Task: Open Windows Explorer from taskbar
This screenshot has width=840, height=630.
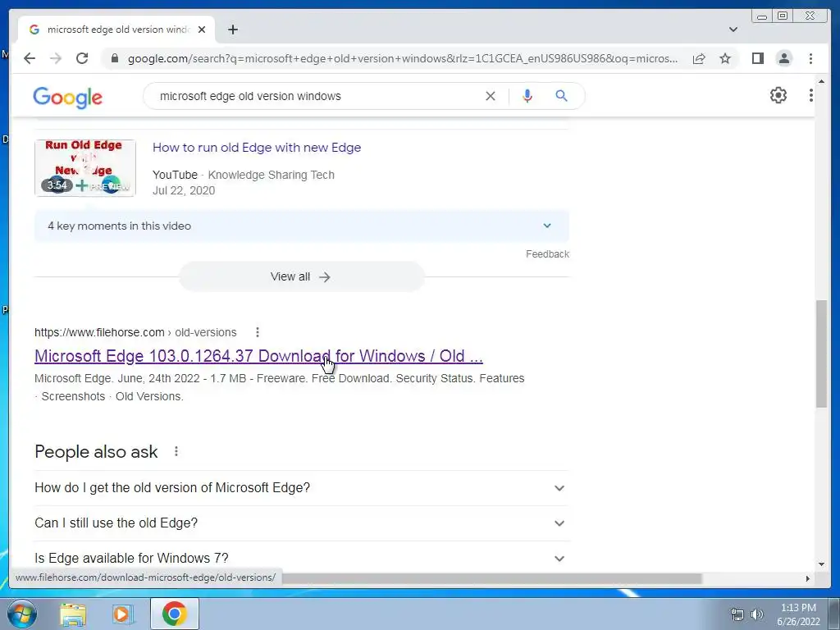Action: coord(72,614)
